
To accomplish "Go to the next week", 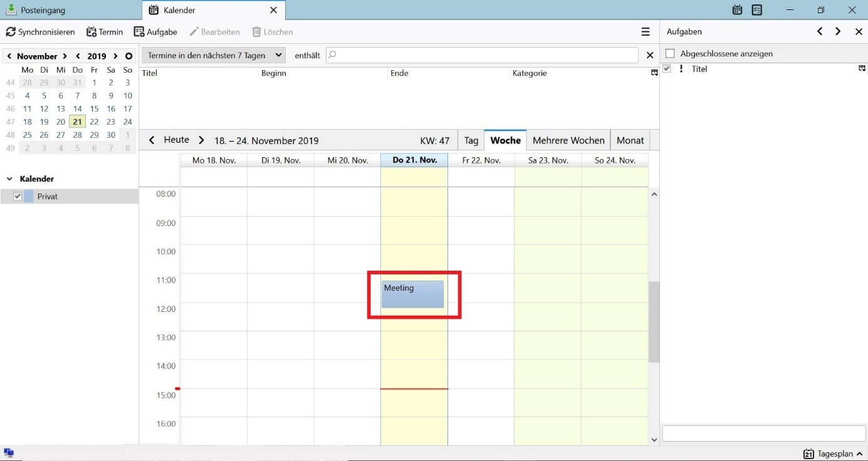I will pyautogui.click(x=201, y=140).
